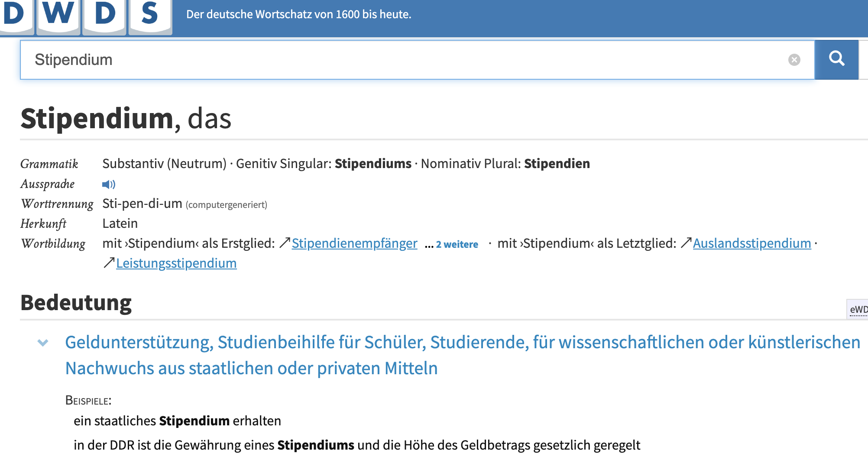Click the "Der deutsche Wortschatz" tagline
The width and height of the screenshot is (868, 460).
coord(298,14)
